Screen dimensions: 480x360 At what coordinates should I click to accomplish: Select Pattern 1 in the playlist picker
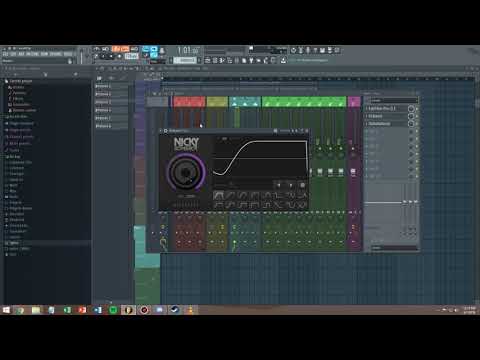(111, 86)
